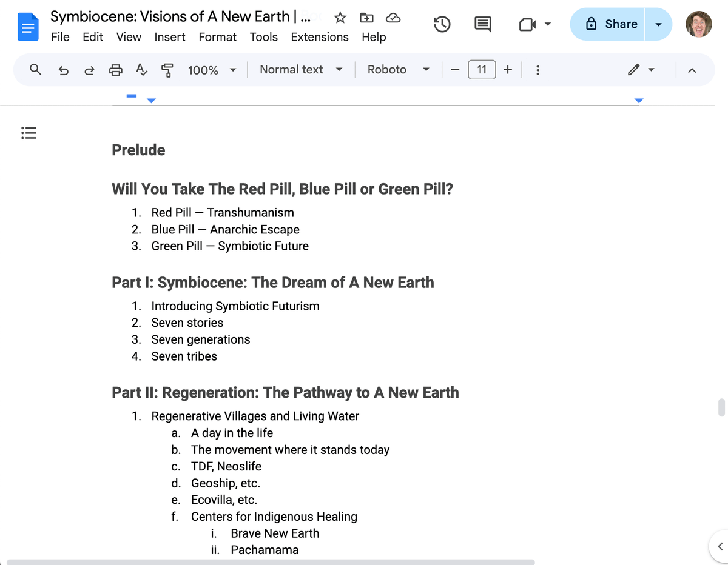Open the Insert menu
This screenshot has height=565, width=728.
point(170,37)
